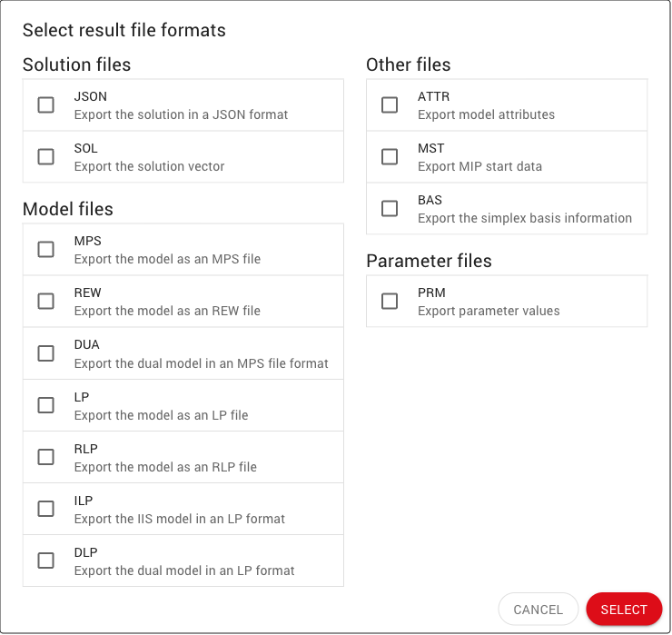Viewport: 672px width, 635px height.
Task: Check the JSON solution format checkbox
Action: coord(46,105)
